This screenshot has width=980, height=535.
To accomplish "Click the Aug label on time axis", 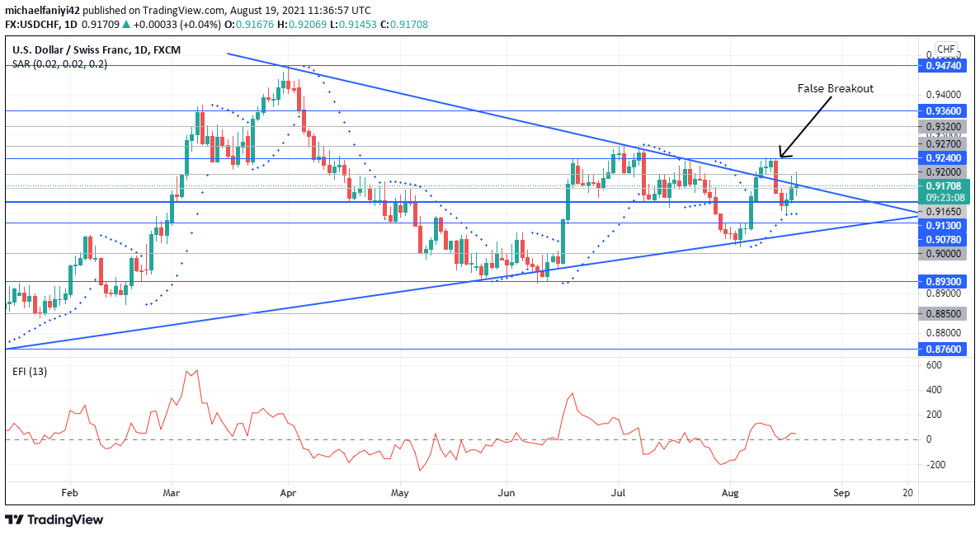I will (730, 493).
